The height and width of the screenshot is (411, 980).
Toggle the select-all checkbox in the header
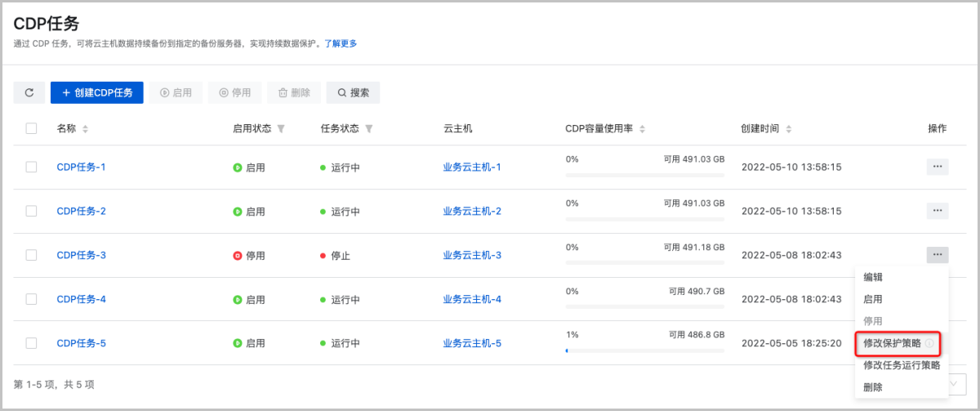click(x=31, y=128)
